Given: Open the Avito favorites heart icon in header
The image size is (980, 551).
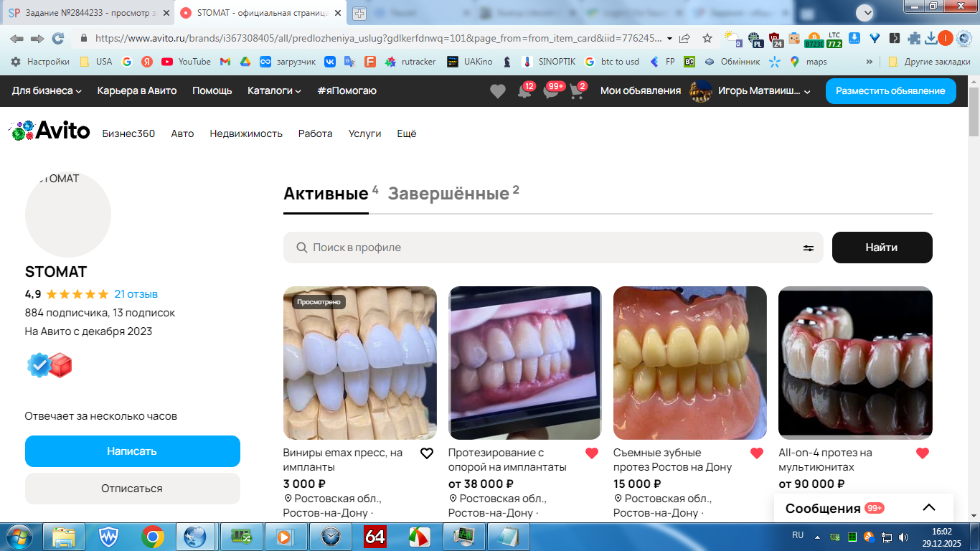Looking at the screenshot, I should click(x=497, y=91).
